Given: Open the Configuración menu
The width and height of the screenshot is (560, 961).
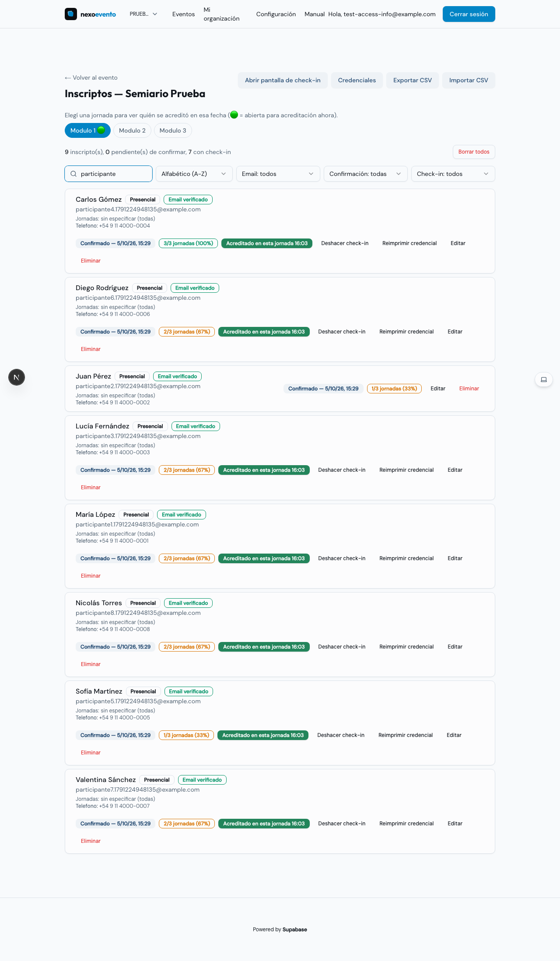Looking at the screenshot, I should [x=276, y=14].
